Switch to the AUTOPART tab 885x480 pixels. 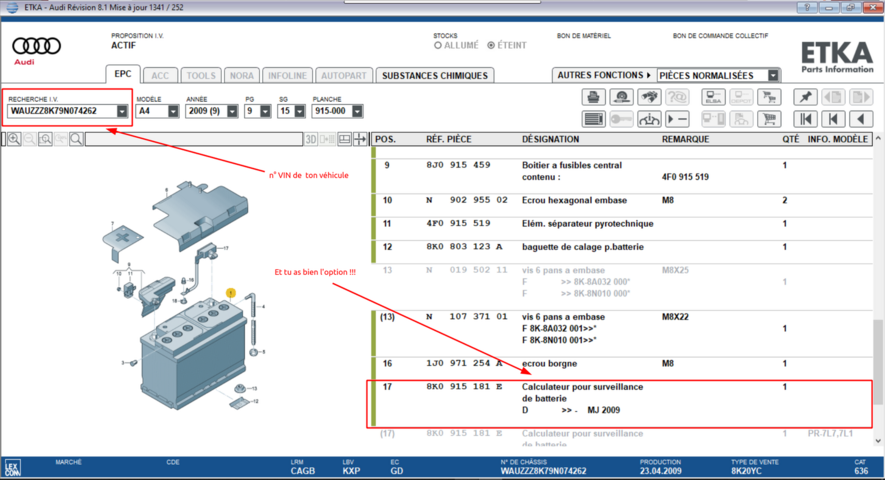[x=344, y=76]
